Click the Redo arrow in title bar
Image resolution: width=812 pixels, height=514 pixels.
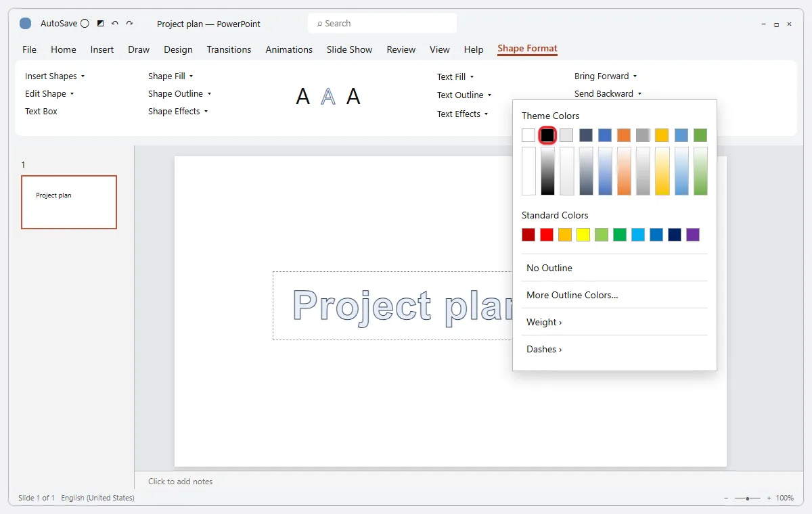coord(130,24)
